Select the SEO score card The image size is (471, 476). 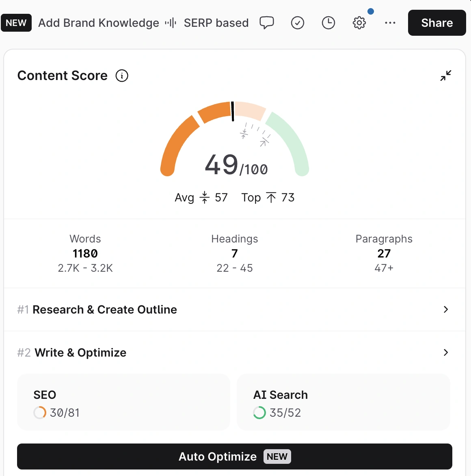click(x=123, y=402)
